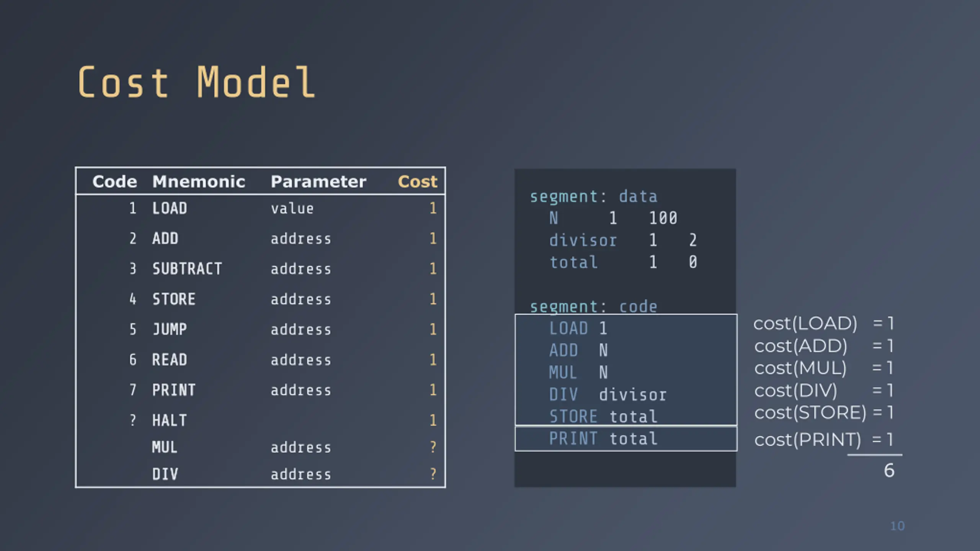Click the slide page number 10

(897, 526)
